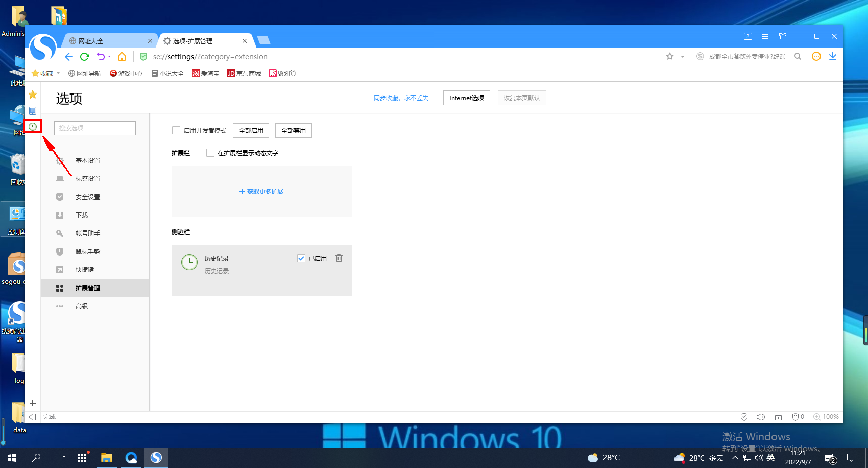Open the sidebar history clock icon
Screen dimensions: 868x468
coord(33,127)
